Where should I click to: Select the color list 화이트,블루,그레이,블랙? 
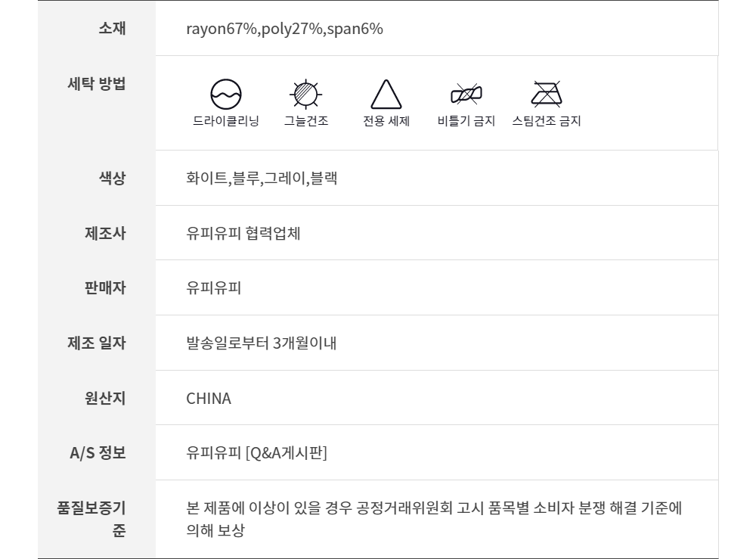tap(262, 179)
